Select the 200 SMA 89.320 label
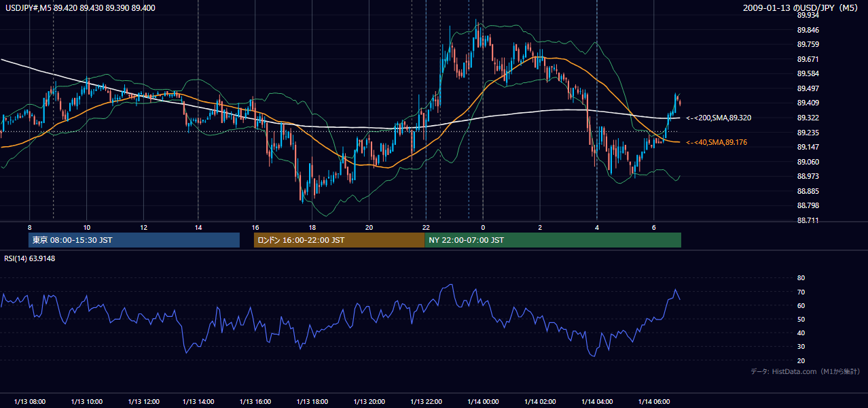This screenshot has height=408, width=868. [x=718, y=118]
